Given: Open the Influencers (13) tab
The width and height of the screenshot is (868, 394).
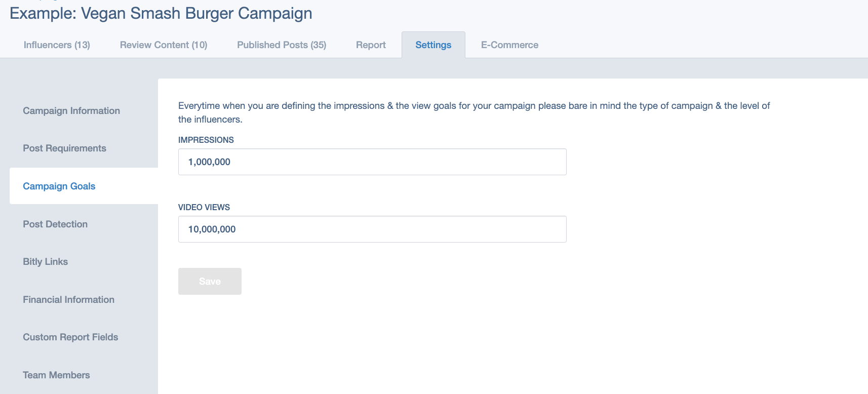Looking at the screenshot, I should coord(57,45).
